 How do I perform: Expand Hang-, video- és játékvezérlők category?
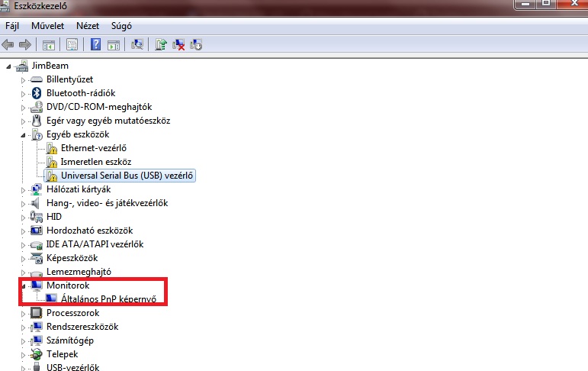pos(23,204)
